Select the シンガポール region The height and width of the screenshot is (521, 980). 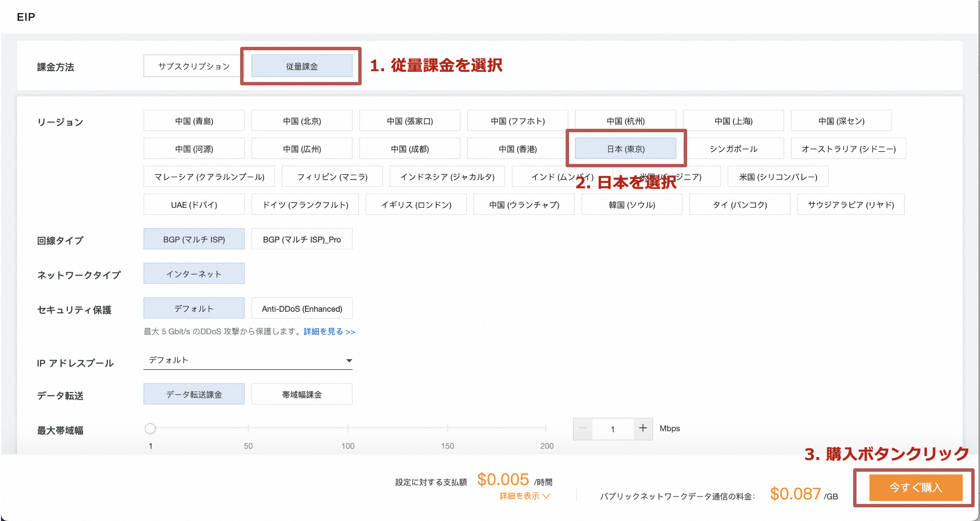[734, 148]
